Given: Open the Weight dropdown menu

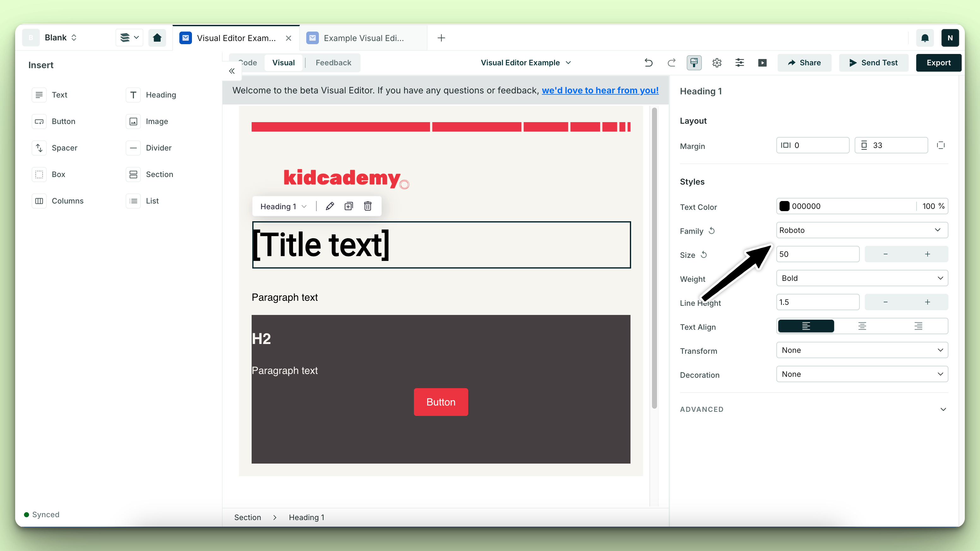Looking at the screenshot, I should (x=862, y=278).
